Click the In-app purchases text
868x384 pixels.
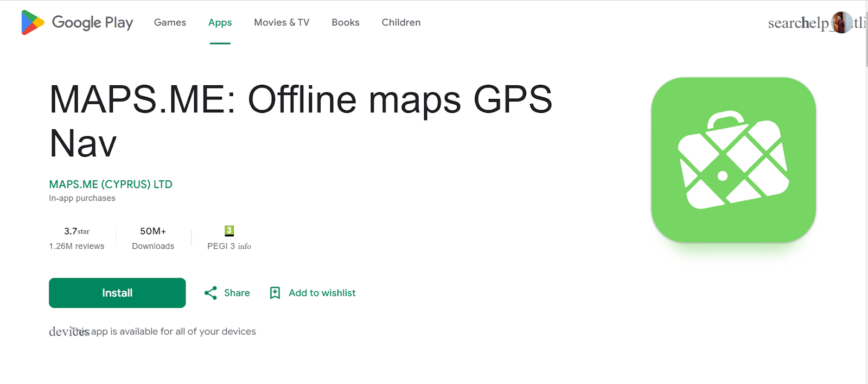[x=82, y=198]
